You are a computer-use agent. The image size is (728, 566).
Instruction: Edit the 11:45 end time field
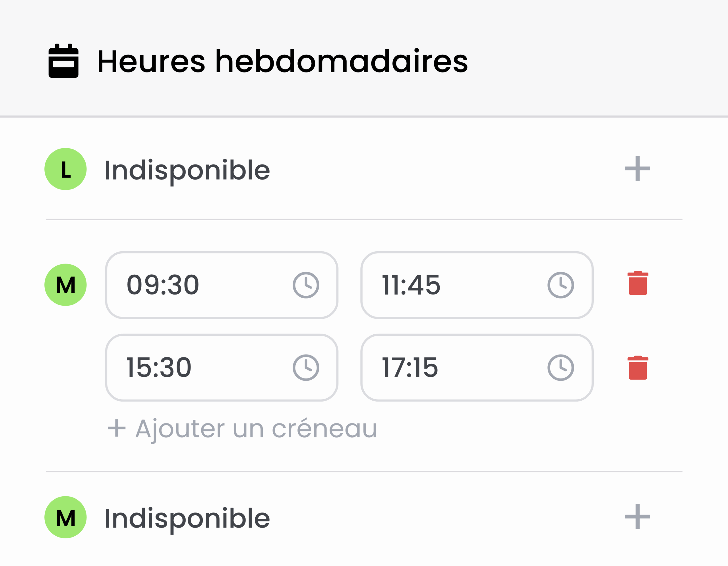pos(453,285)
